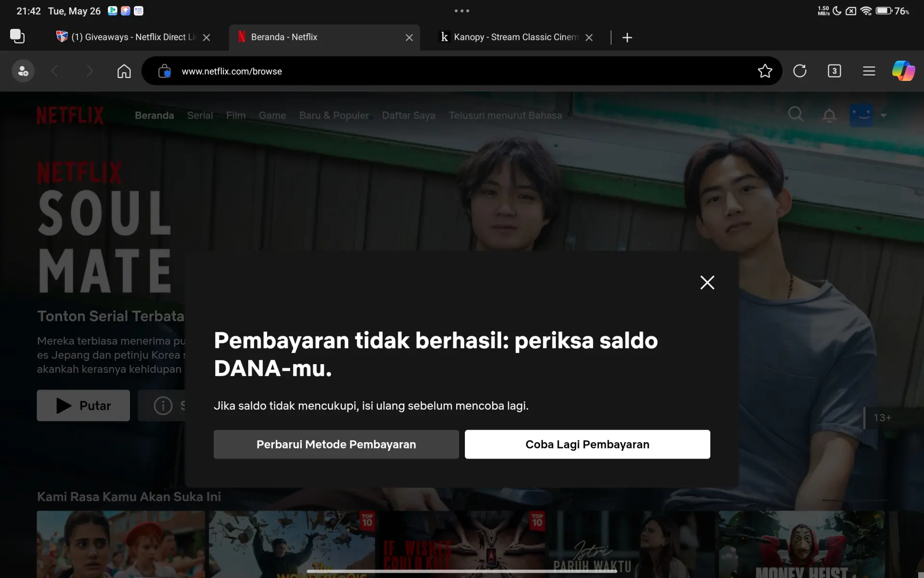The image size is (924, 578).
Task: Close the payment failed dialog
Action: 707,282
